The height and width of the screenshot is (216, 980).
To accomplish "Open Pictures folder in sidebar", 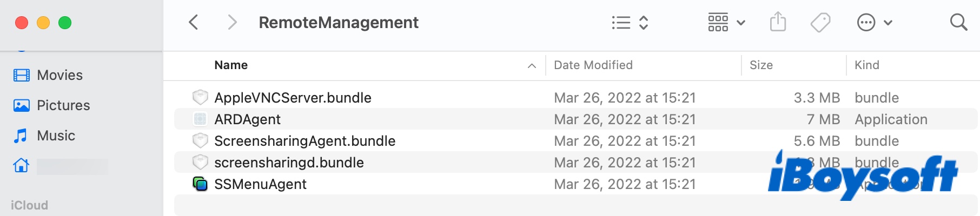I will [63, 105].
